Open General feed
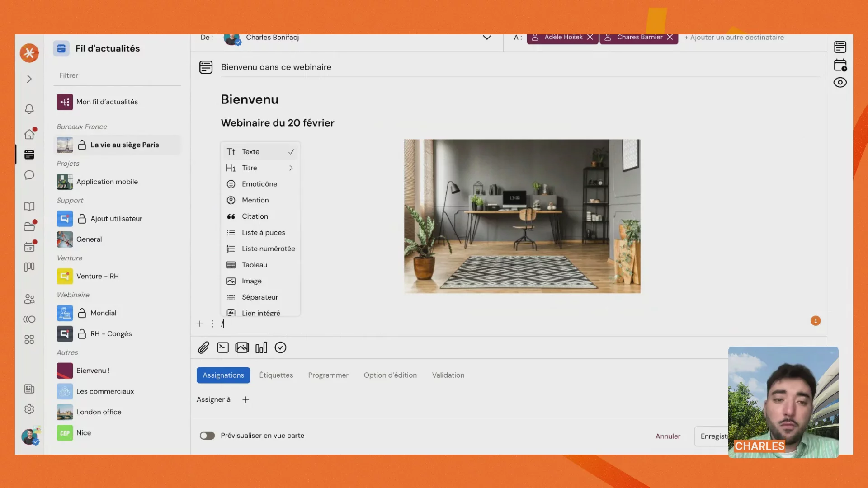868x488 pixels. click(117, 239)
